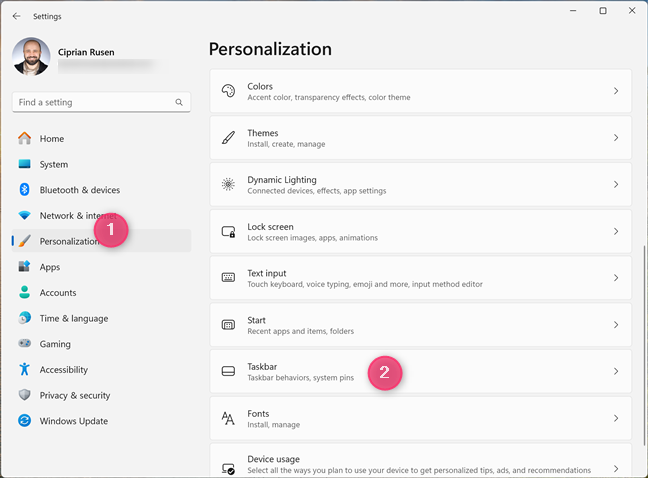Click "Connected devices, effects, app settings" text
Image resolution: width=648 pixels, height=478 pixels.
(317, 191)
